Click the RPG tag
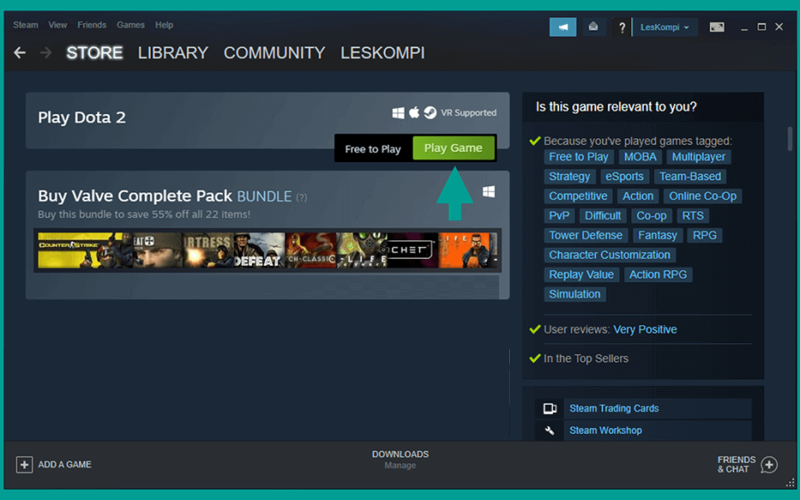800x500 pixels. coord(705,236)
